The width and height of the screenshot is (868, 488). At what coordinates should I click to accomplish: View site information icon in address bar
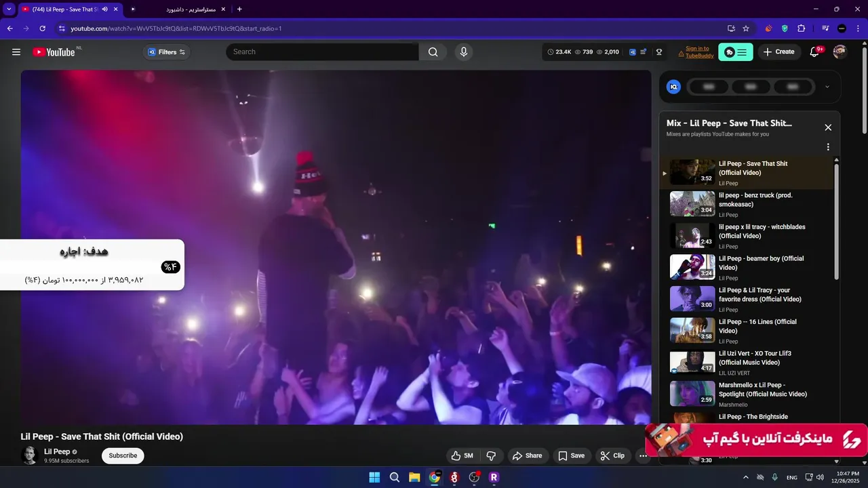pyautogui.click(x=62, y=28)
